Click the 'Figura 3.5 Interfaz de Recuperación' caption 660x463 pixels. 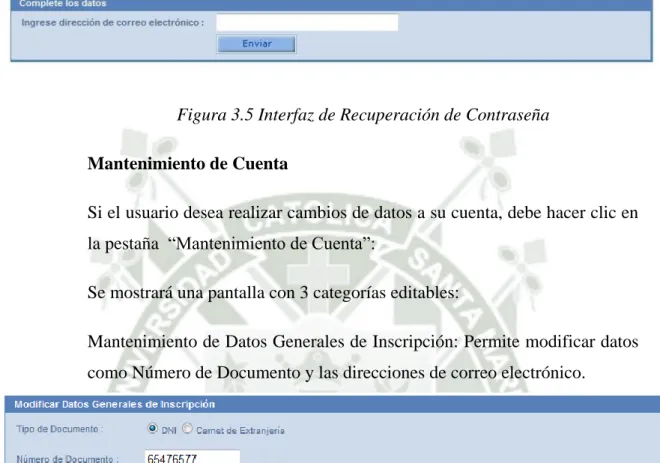coord(363,114)
